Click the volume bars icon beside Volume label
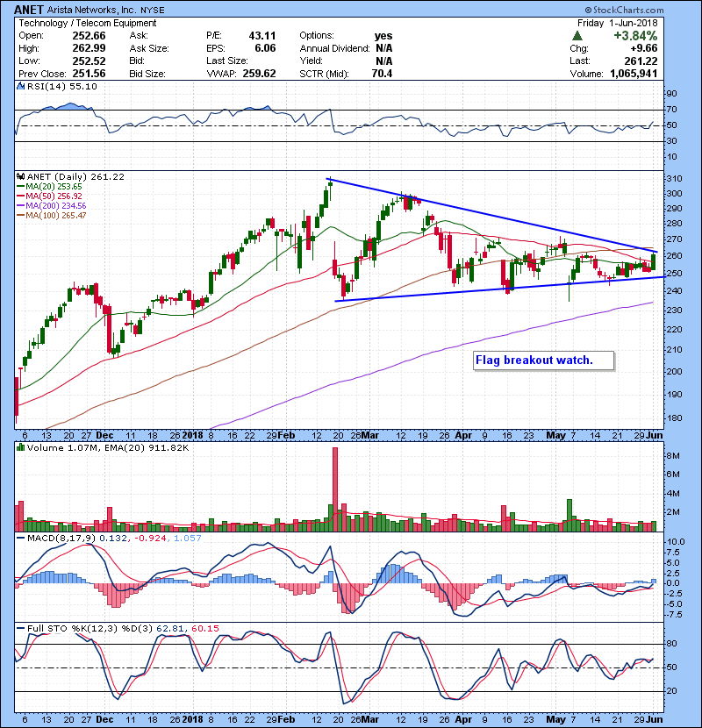Viewport: 702px width, 728px height. point(20,448)
